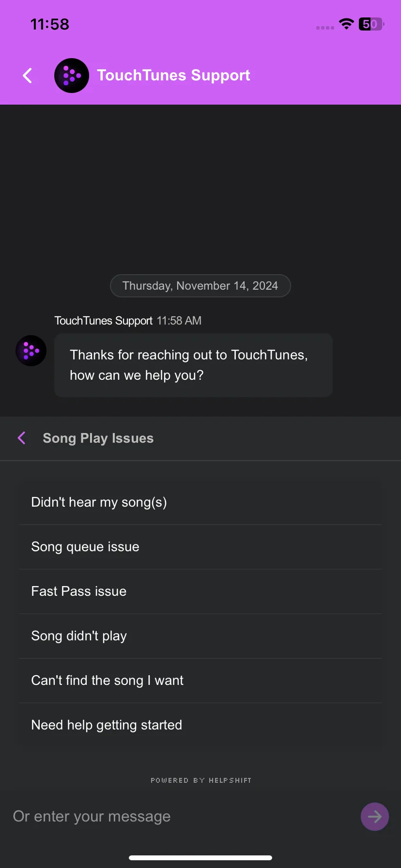This screenshot has height=868, width=401.
Task: Tap the Thursday, November 14, 2024 date pill
Action: tap(200, 286)
